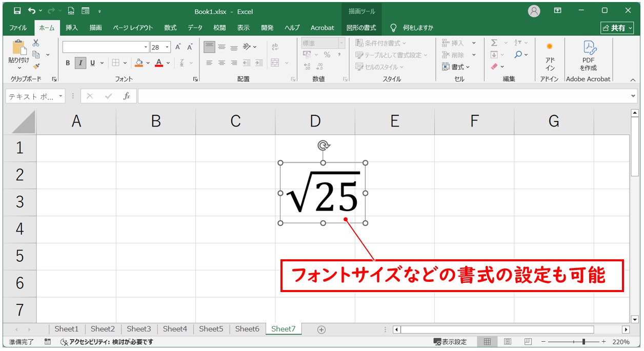Click the Paste (貼り付け) icon
Image resolution: width=644 pixels, height=351 pixels.
(19, 49)
